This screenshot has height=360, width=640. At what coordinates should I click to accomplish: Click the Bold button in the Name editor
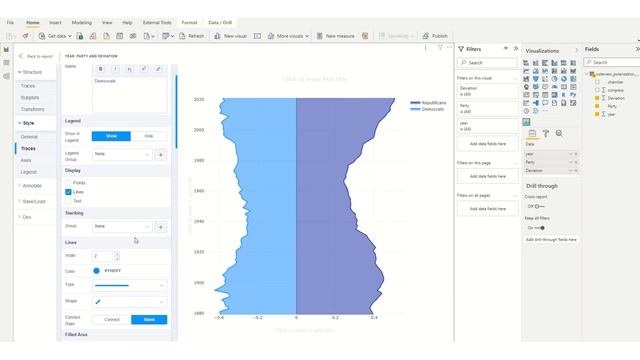100,69
